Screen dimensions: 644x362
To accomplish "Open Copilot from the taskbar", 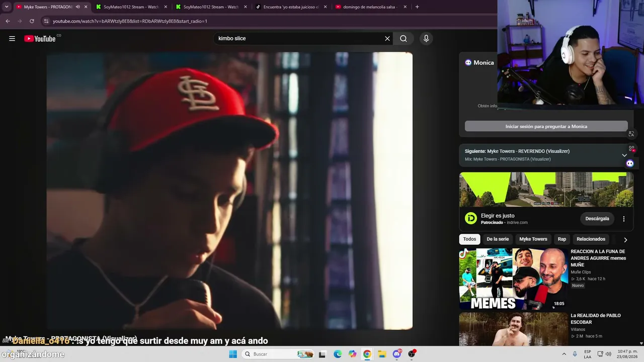I will coord(352,354).
